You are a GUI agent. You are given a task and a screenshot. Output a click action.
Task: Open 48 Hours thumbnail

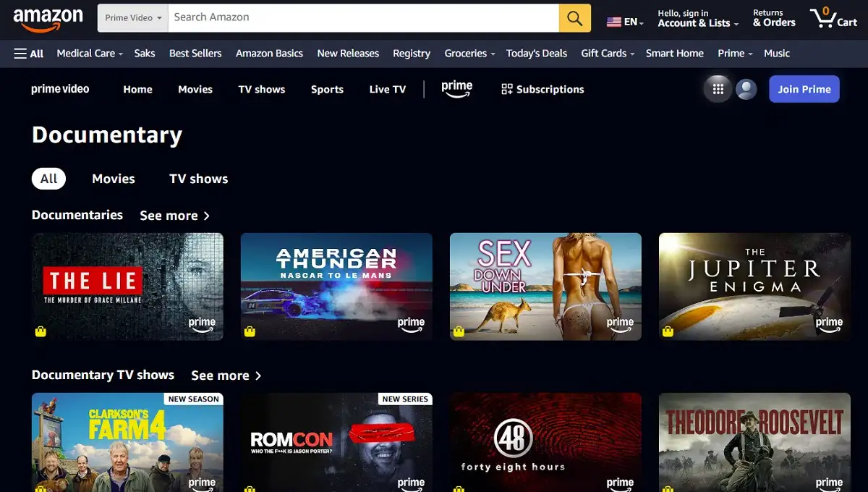(545, 442)
